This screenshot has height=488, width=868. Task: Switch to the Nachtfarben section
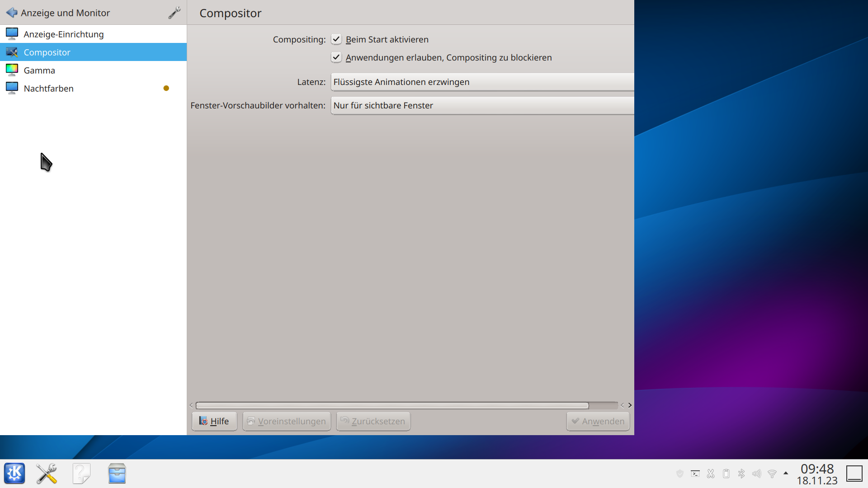[x=48, y=88]
